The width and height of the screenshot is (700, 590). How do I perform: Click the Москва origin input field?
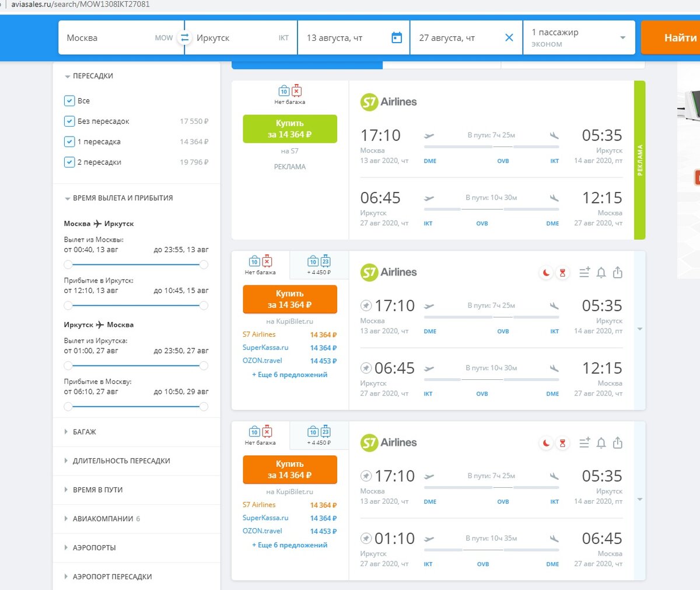121,38
